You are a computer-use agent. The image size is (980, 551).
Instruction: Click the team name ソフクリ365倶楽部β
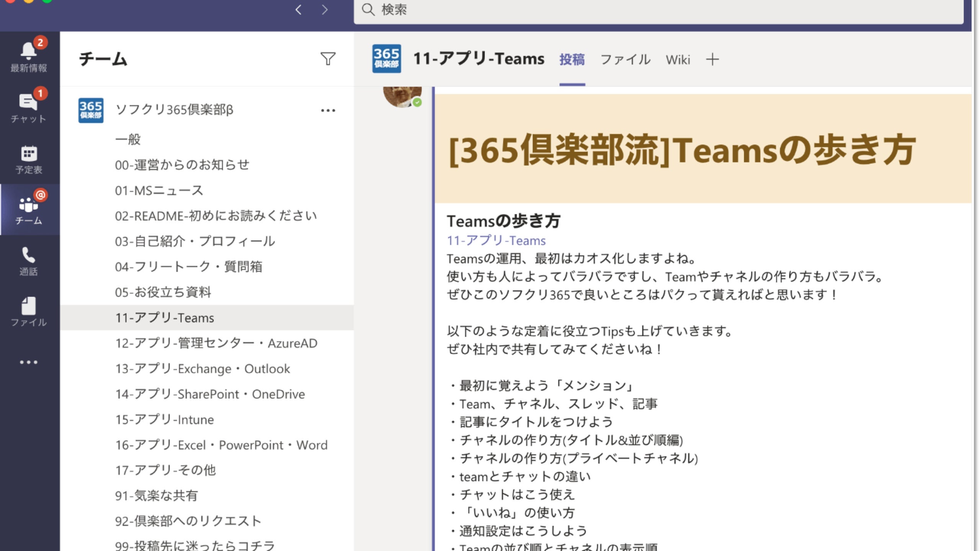click(x=174, y=110)
